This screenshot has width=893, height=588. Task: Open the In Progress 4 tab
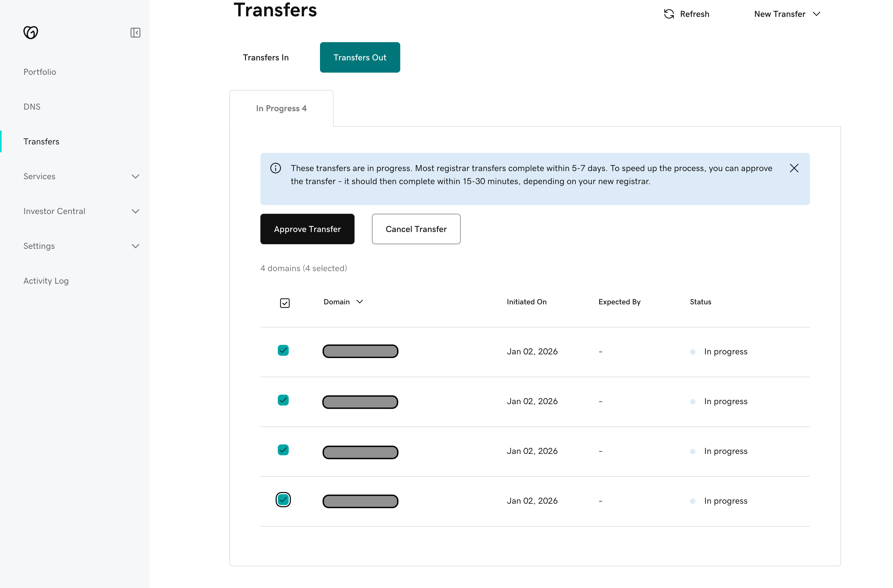[x=281, y=108]
